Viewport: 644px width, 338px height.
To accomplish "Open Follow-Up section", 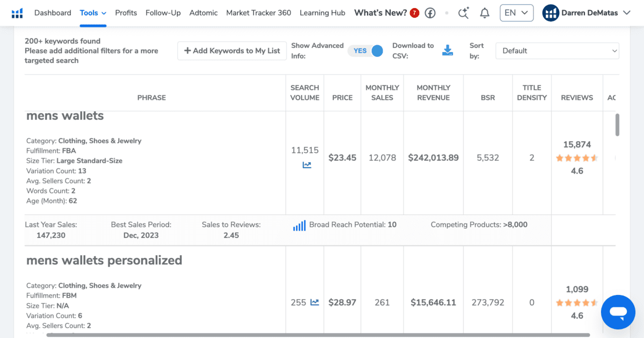I will [x=163, y=13].
